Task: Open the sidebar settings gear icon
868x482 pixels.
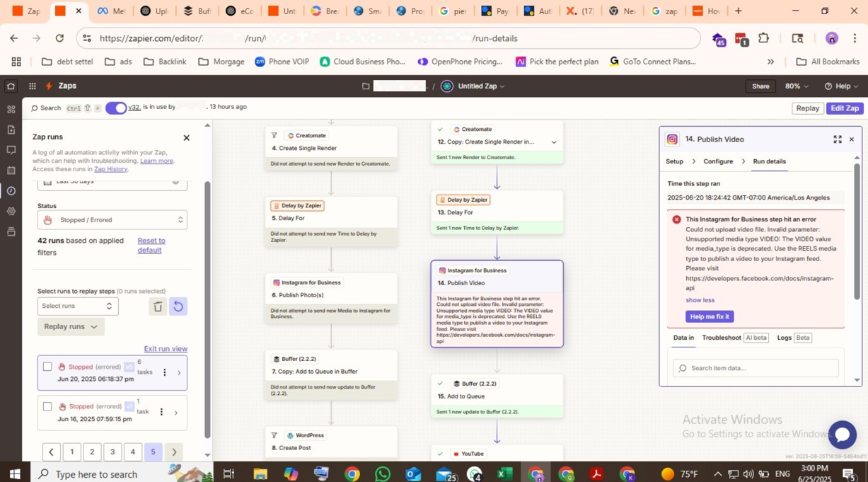Action: [x=11, y=211]
